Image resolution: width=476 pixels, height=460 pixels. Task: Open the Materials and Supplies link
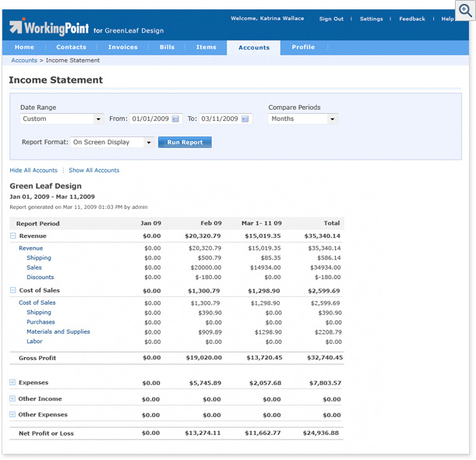[x=58, y=331]
